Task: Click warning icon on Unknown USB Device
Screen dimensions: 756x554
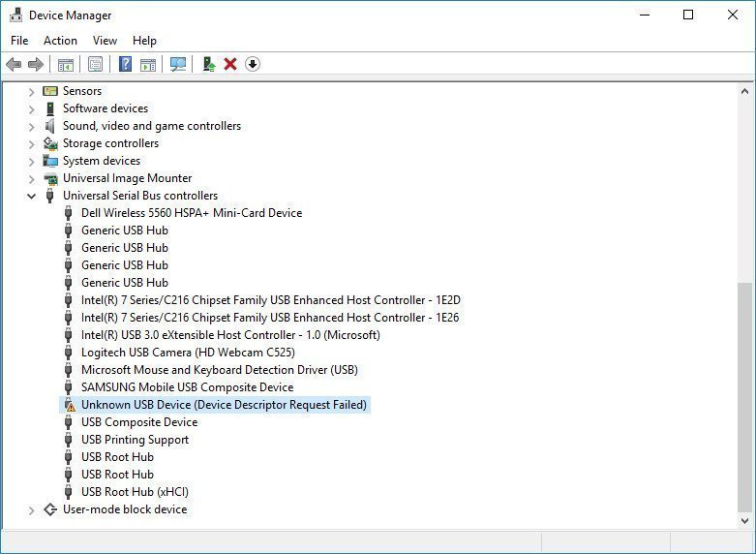Action: click(x=70, y=405)
